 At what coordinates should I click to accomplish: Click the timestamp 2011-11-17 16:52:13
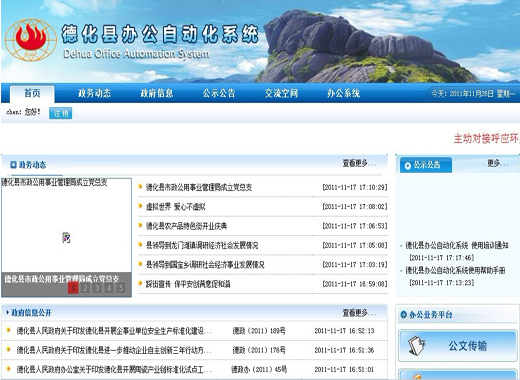click(x=344, y=331)
